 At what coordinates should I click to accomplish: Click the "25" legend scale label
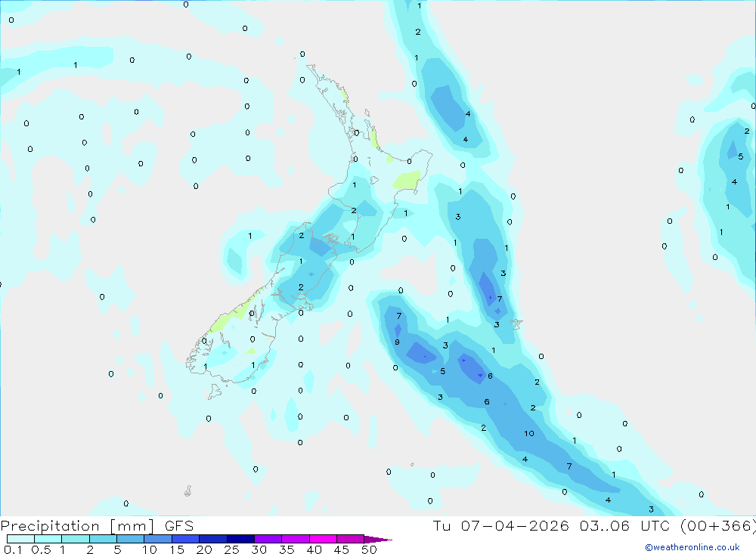231,549
